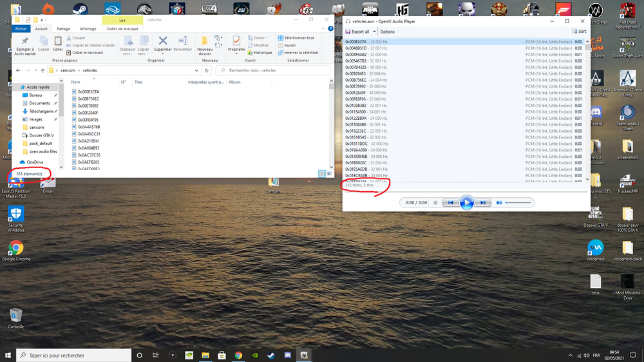
Task: Switch to the Affichage ribbon tab
Action: pos(88,29)
